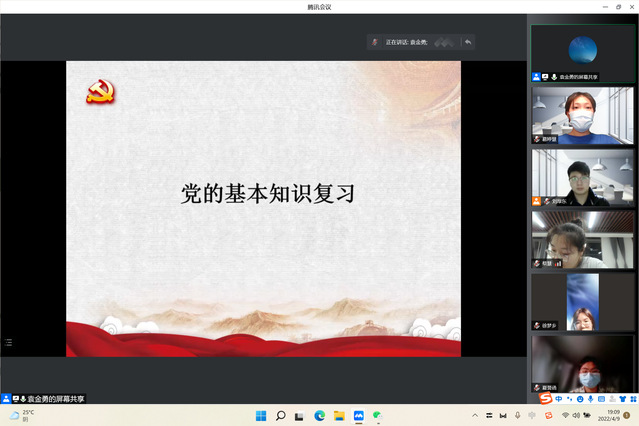Select the portrait-photo participant tile
Screen dimensions: 639x426
click(582, 302)
